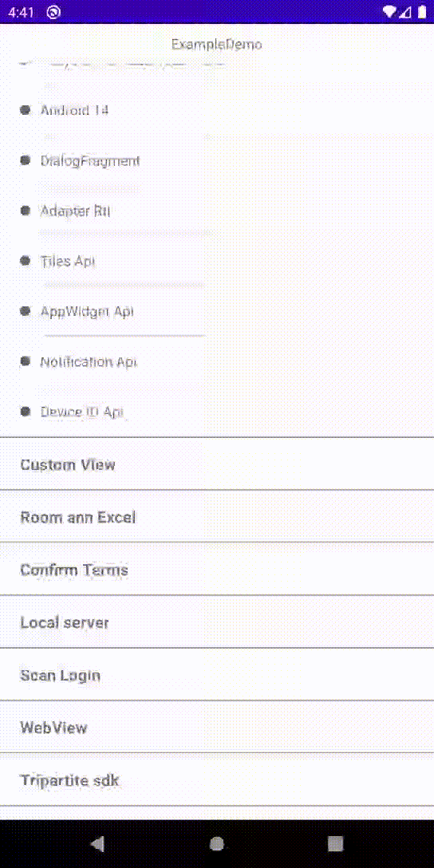Viewport: 434px width, 868px height.
Task: Open the DialogFragment entry
Action: pyautogui.click(x=90, y=161)
